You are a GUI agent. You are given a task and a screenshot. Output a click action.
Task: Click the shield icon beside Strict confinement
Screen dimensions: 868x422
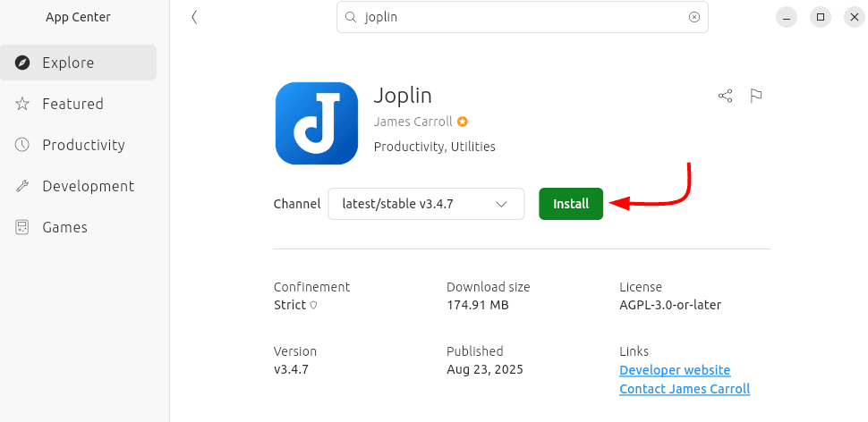tap(313, 306)
